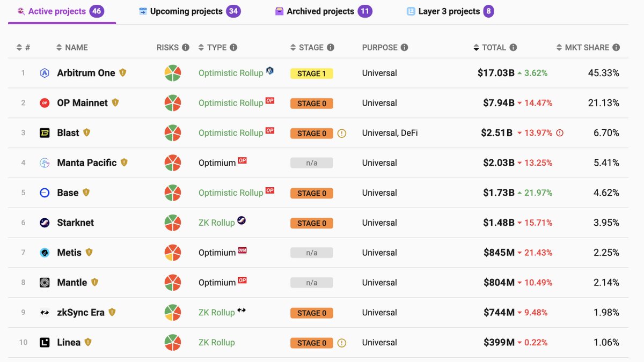The width and height of the screenshot is (644, 362).
Task: Click the shield badge next to Arbitrum One
Action: click(x=122, y=72)
